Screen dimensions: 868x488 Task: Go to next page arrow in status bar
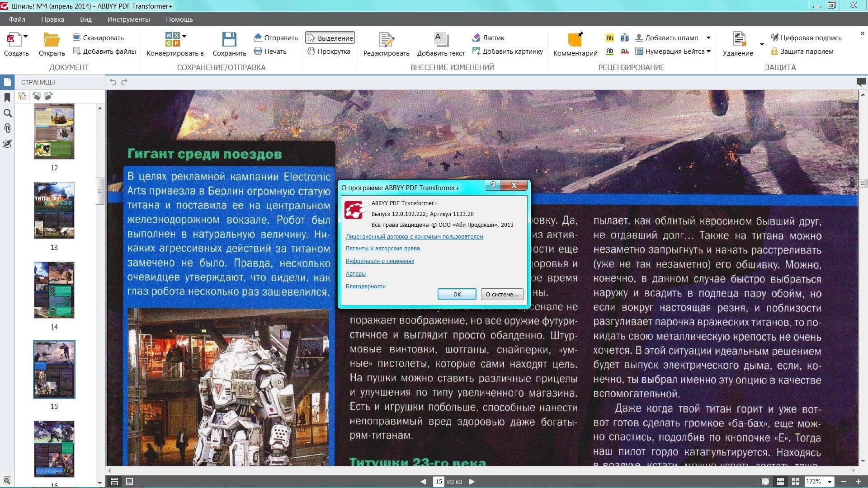click(472, 482)
